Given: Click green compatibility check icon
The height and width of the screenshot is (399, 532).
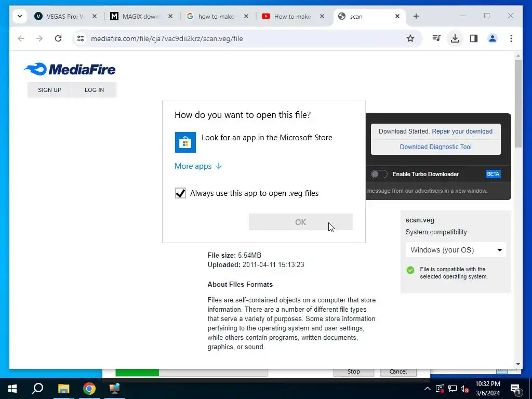Looking at the screenshot, I should pos(410,270).
